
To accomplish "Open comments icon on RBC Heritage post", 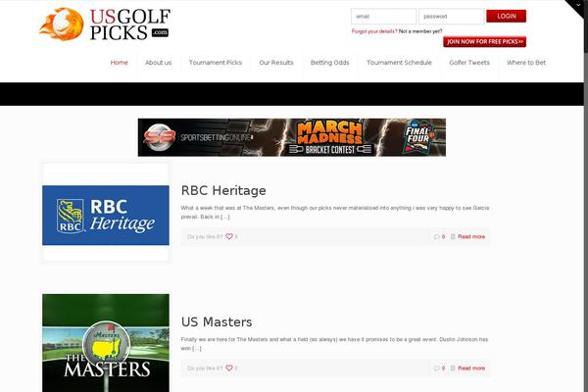I will 436,237.
